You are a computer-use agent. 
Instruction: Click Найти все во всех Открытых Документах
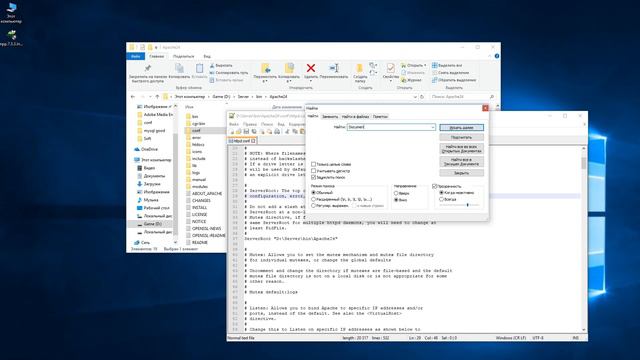(x=461, y=149)
